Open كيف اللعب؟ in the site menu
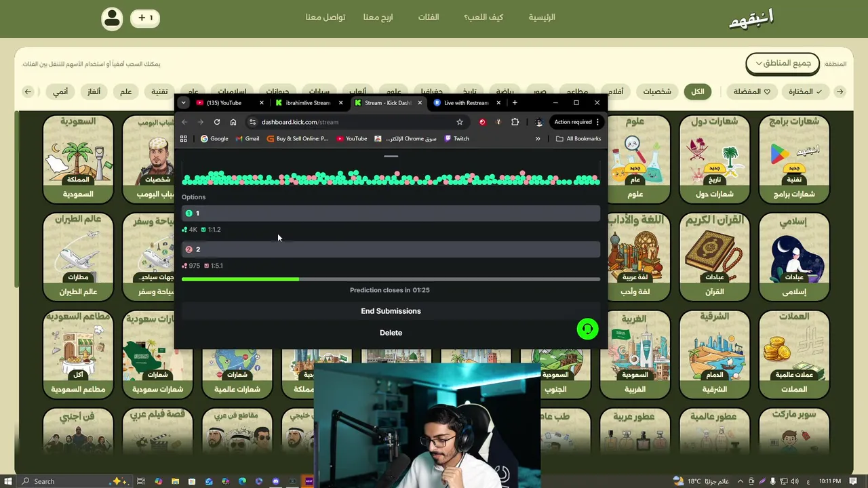 coord(484,18)
